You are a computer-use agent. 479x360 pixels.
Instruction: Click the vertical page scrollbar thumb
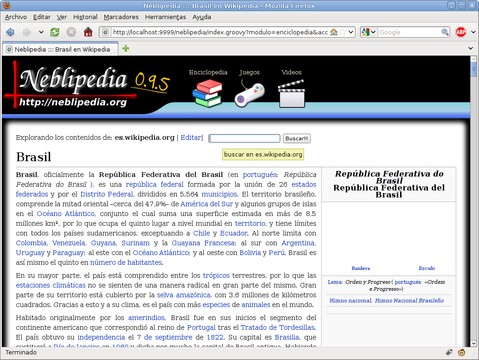tap(474, 70)
